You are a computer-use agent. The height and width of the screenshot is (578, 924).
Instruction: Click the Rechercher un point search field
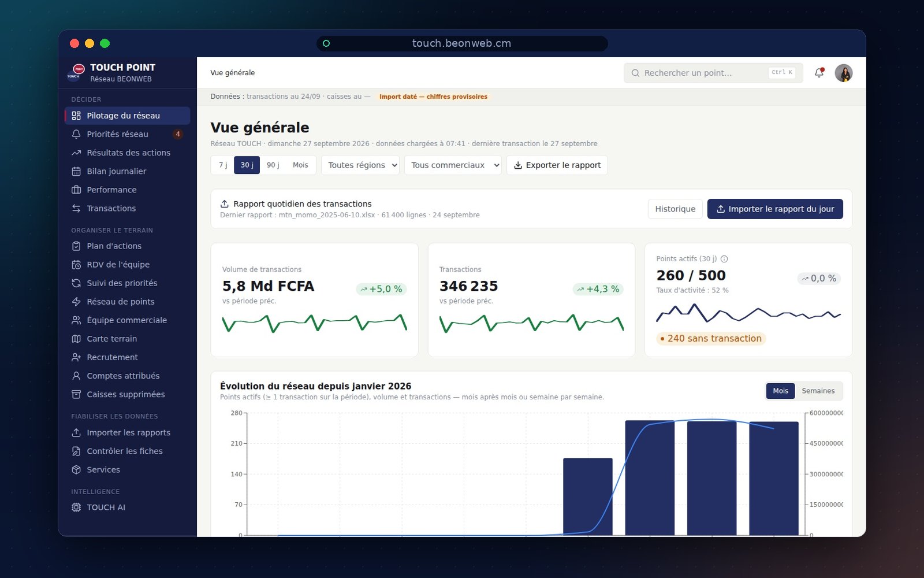coord(713,73)
